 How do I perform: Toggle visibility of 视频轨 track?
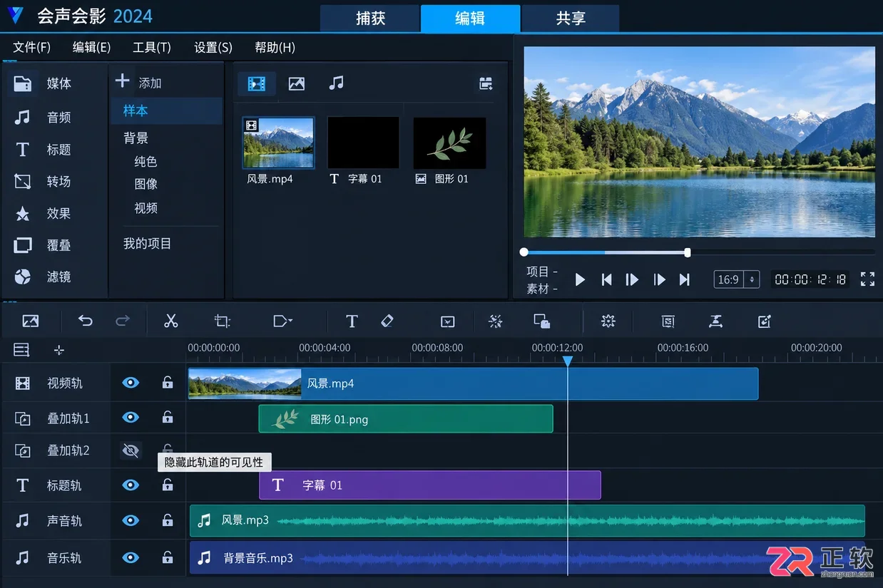131,383
